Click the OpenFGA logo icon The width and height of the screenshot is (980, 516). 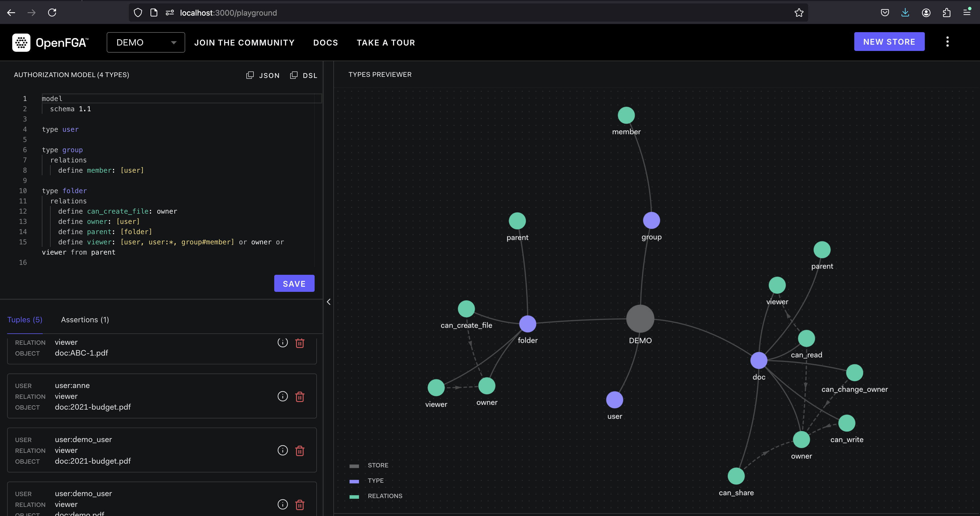click(20, 42)
